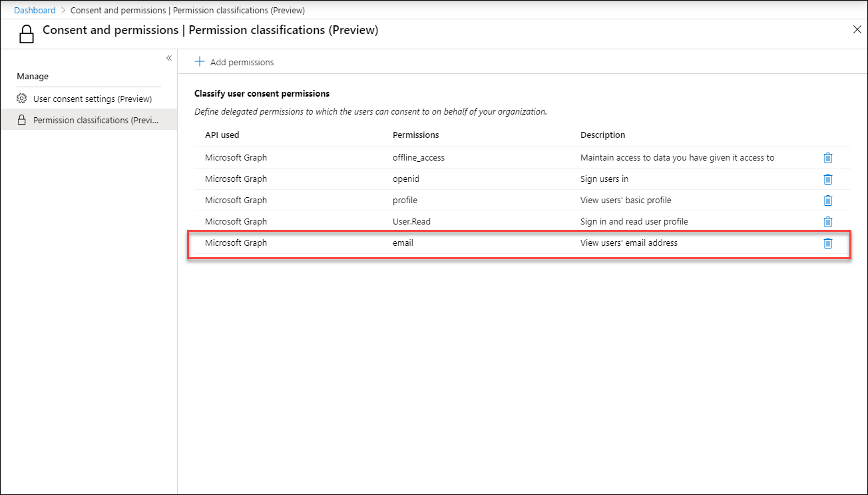Select the email permission cell
The image size is (868, 495).
click(x=403, y=243)
